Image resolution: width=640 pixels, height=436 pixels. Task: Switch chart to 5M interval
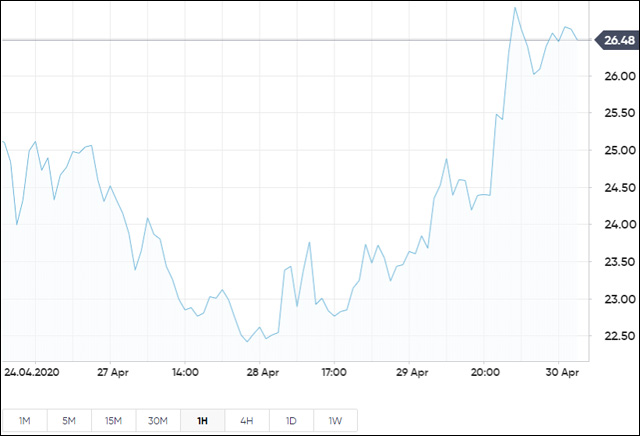tap(69, 420)
